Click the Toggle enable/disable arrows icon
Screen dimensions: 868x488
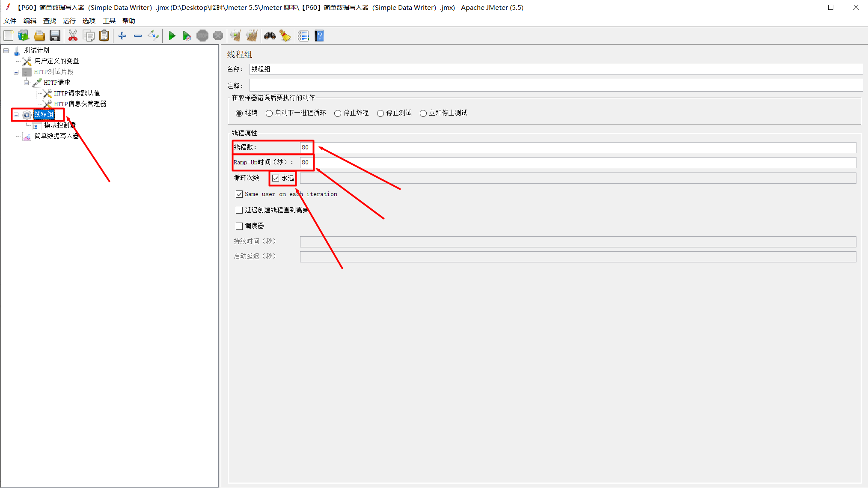coord(153,36)
